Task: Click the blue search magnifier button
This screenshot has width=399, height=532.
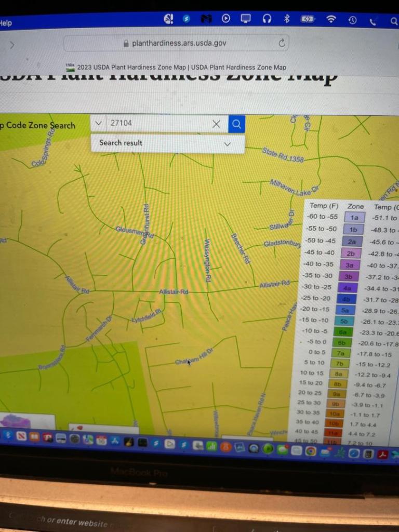Action: tap(236, 124)
